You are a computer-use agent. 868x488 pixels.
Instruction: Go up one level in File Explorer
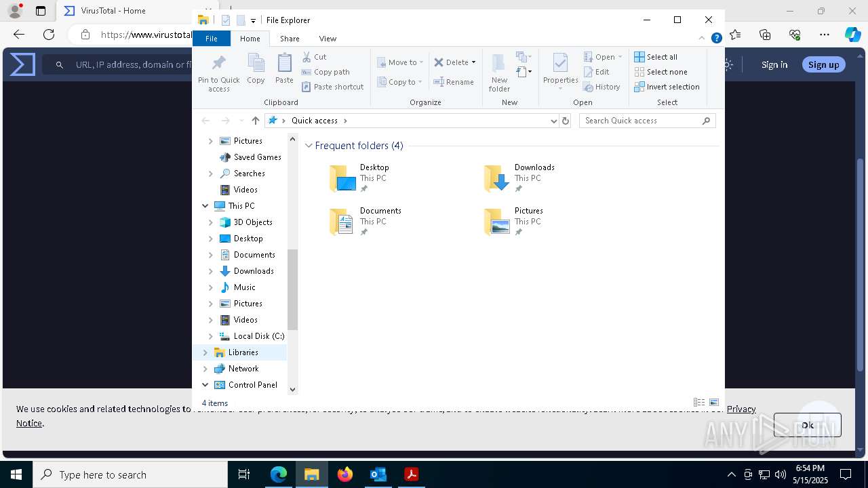pyautogui.click(x=255, y=121)
